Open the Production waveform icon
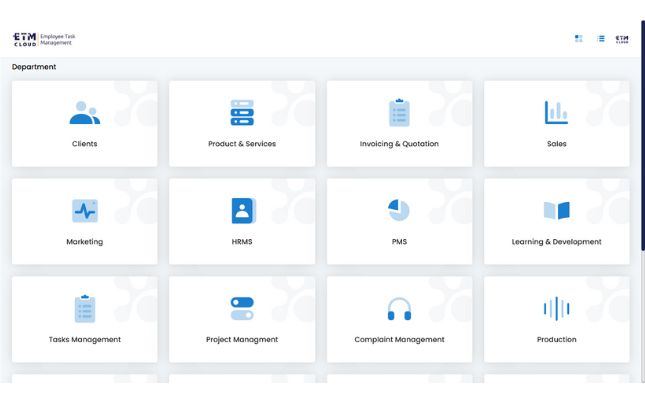645x403 pixels. [x=556, y=308]
